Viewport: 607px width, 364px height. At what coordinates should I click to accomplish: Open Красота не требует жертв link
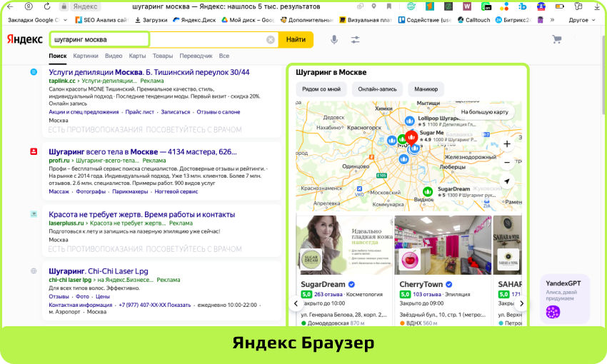[x=141, y=214]
